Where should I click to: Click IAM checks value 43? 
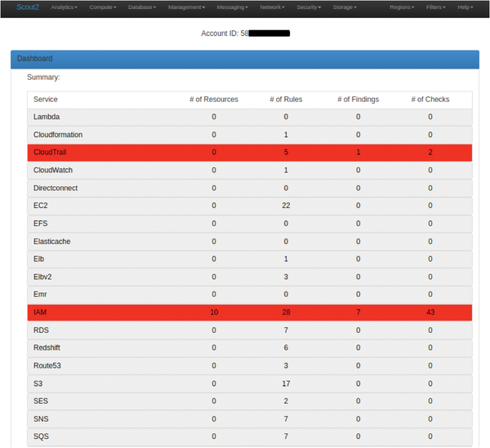(430, 313)
